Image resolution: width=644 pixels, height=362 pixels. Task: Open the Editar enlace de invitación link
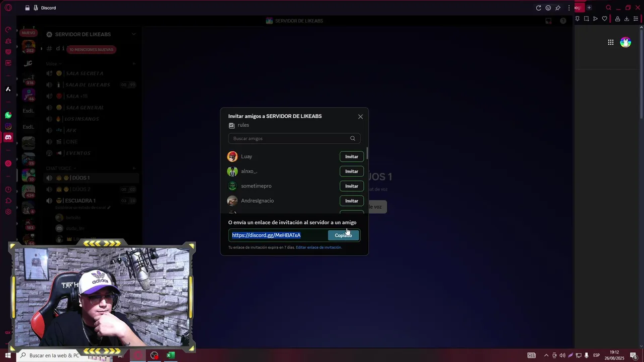point(318,247)
